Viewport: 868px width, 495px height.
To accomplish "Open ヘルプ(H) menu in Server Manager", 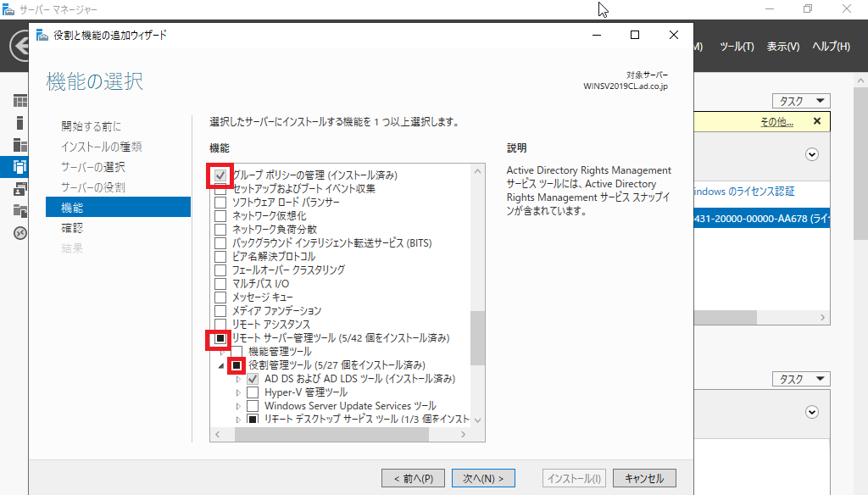I will (831, 47).
